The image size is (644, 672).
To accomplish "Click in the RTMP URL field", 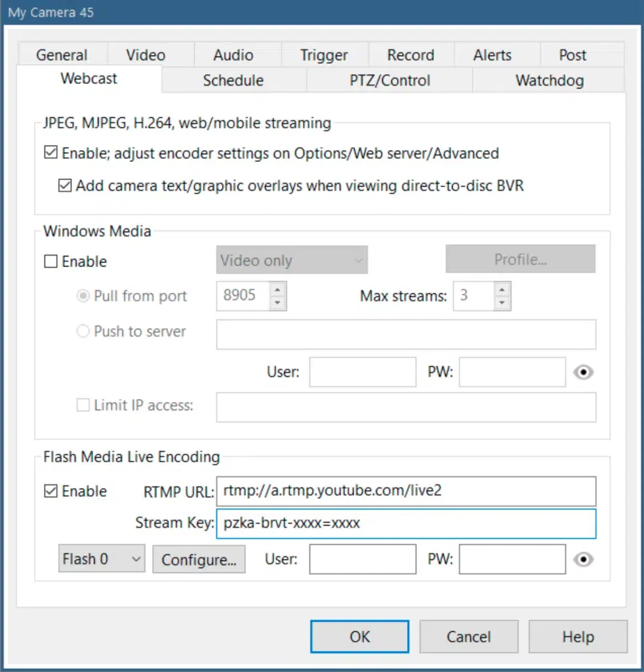I will click(x=405, y=491).
